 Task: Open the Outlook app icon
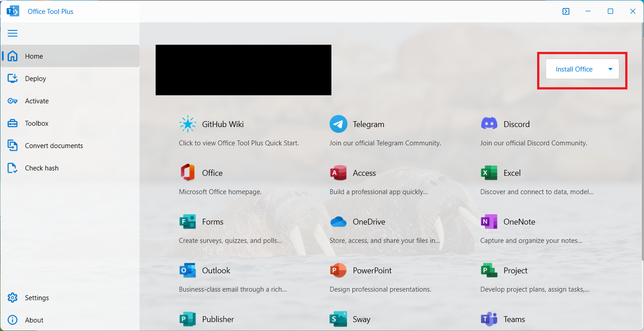tap(188, 270)
